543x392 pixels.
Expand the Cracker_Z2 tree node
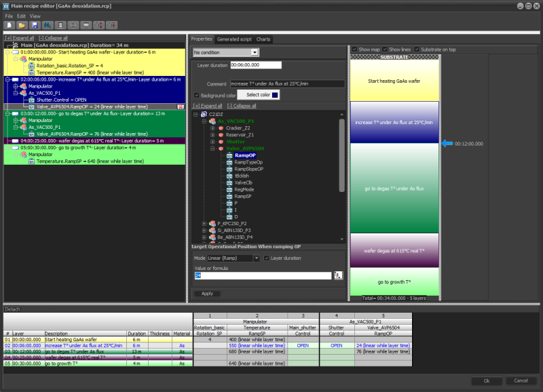(x=212, y=128)
